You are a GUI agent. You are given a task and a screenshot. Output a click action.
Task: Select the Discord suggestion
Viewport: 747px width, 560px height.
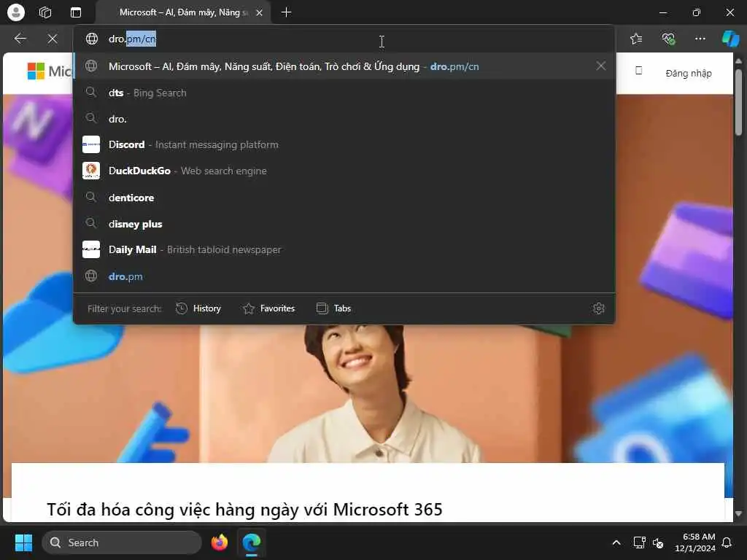point(344,144)
